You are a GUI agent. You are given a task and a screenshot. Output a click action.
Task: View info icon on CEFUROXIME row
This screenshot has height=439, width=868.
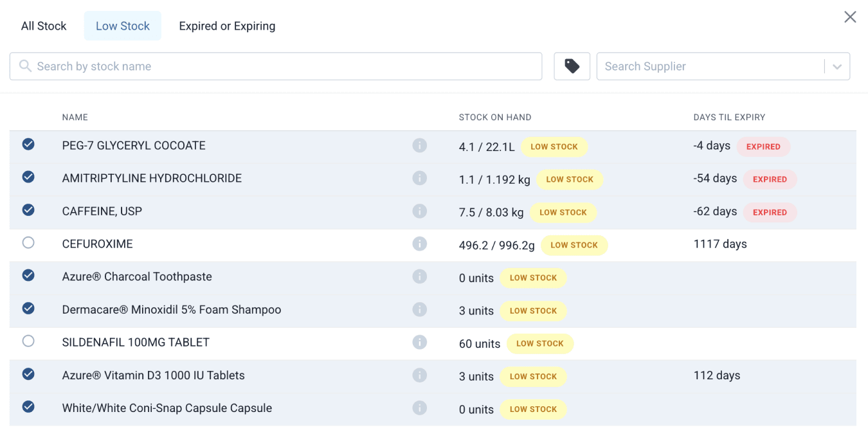coord(420,244)
